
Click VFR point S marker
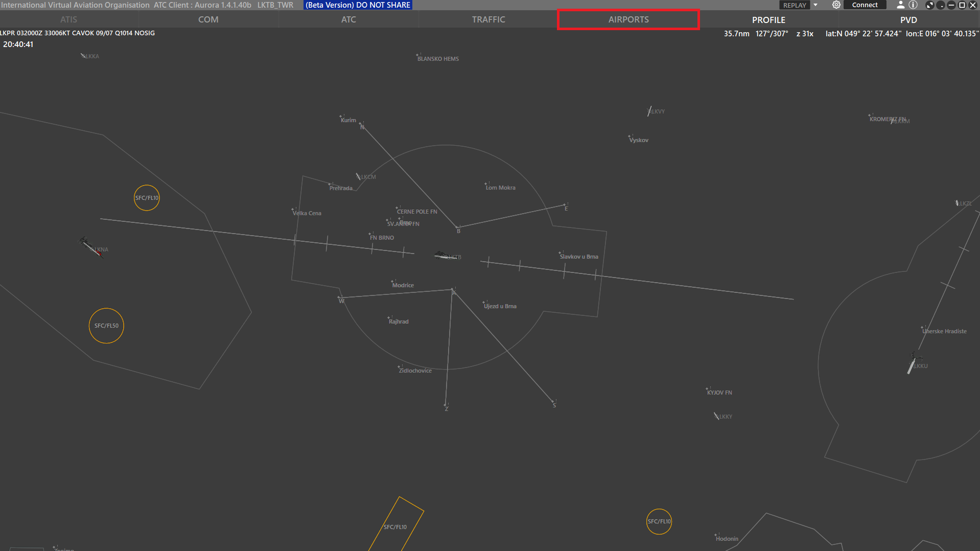(553, 403)
